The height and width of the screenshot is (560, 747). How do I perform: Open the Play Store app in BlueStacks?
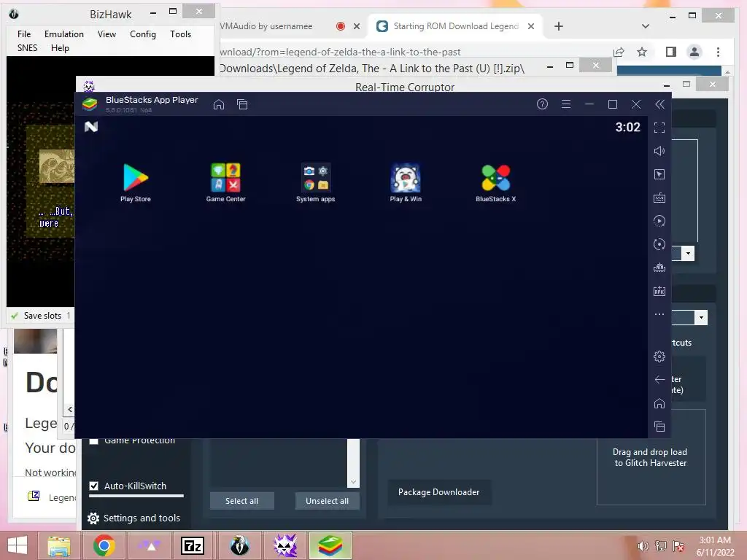point(136,183)
